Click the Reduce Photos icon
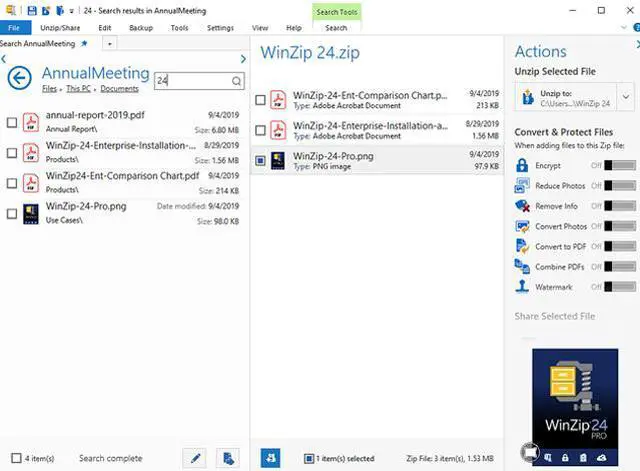The image size is (640, 471). pyautogui.click(x=522, y=186)
